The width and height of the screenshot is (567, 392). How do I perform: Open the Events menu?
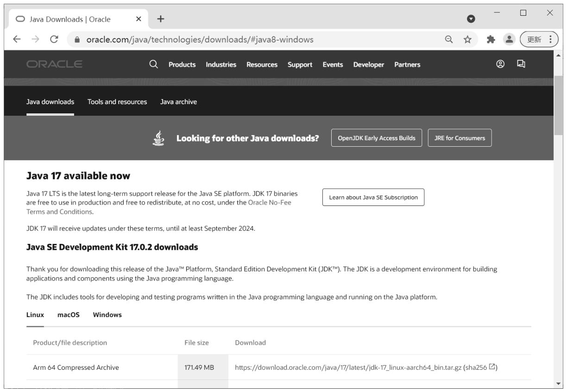pos(333,65)
